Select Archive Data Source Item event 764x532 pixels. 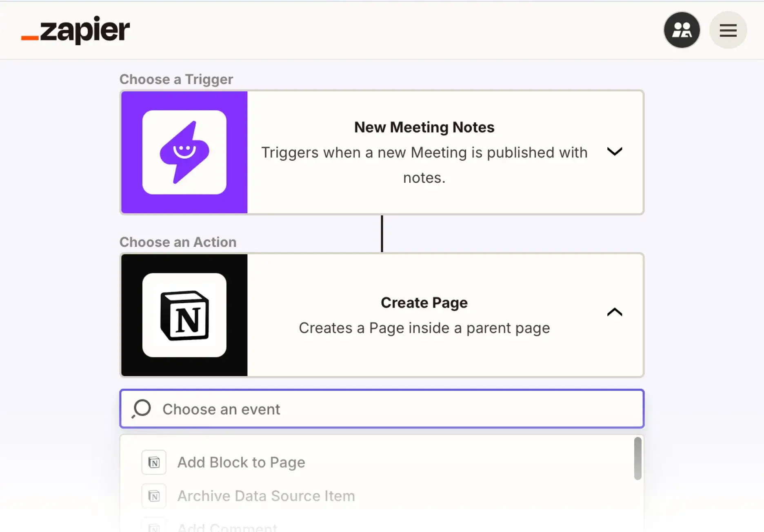(382, 496)
